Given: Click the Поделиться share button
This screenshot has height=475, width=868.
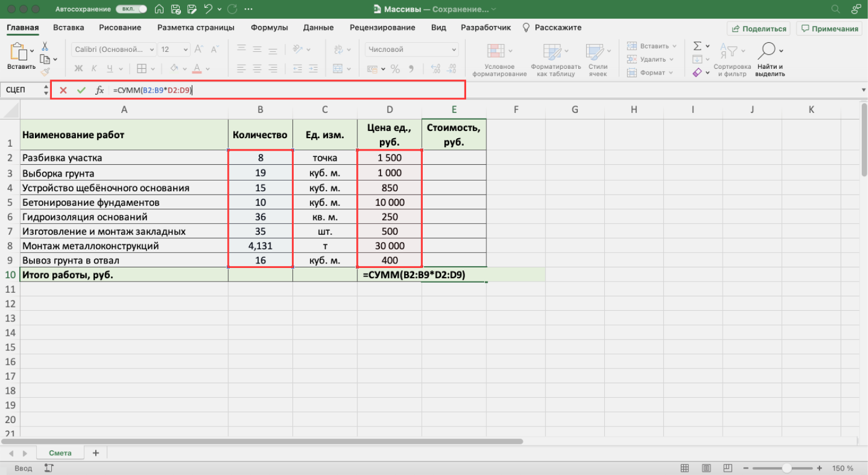Looking at the screenshot, I should (759, 29).
